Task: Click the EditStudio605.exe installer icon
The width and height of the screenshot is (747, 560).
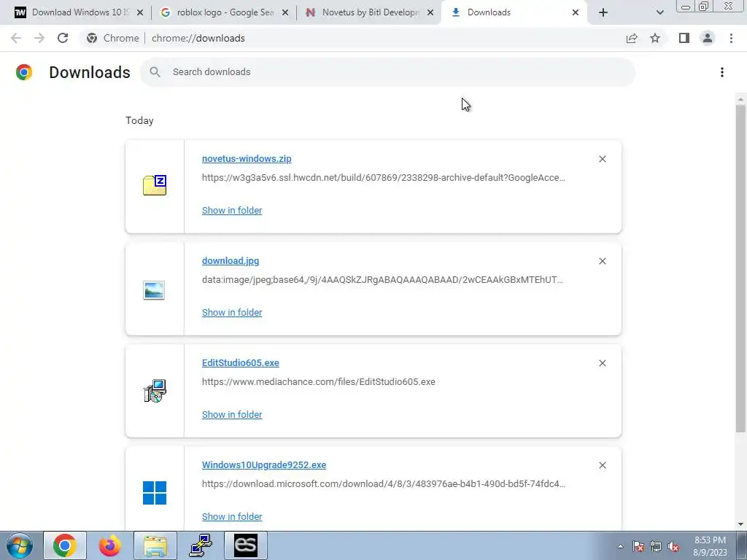Action: point(155,391)
